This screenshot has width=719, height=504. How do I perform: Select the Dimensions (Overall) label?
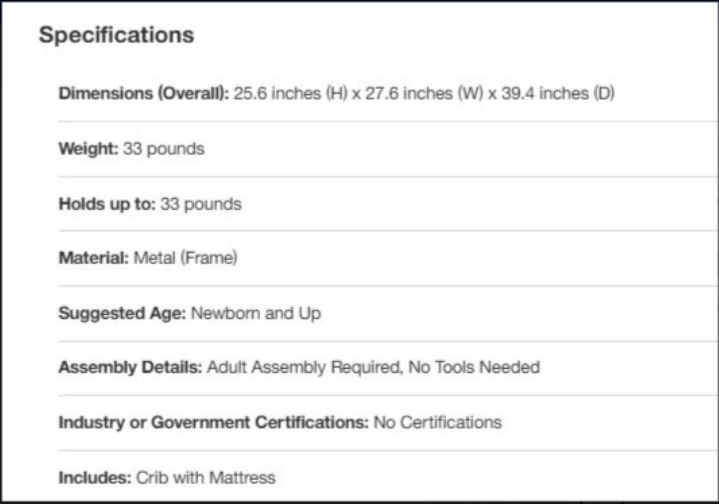(144, 94)
